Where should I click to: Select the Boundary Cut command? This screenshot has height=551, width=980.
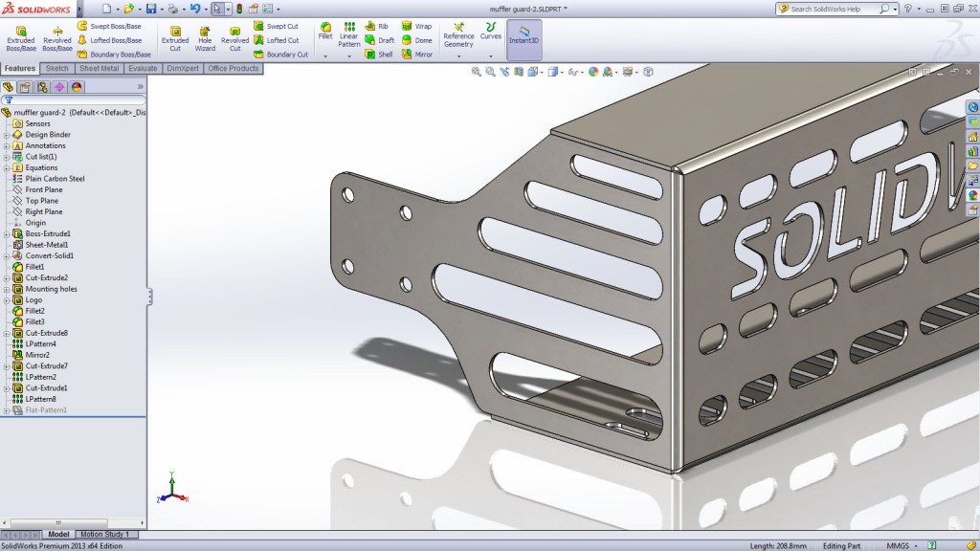280,55
